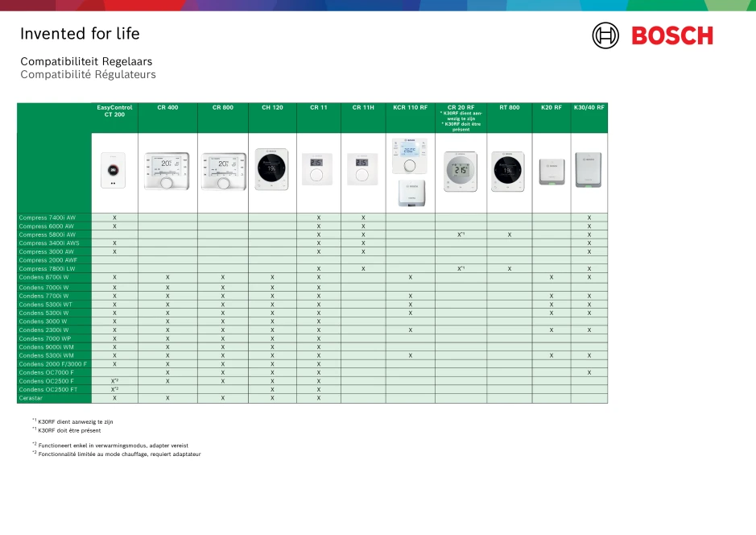Click the CH 120 black thermostat image

coord(272,169)
